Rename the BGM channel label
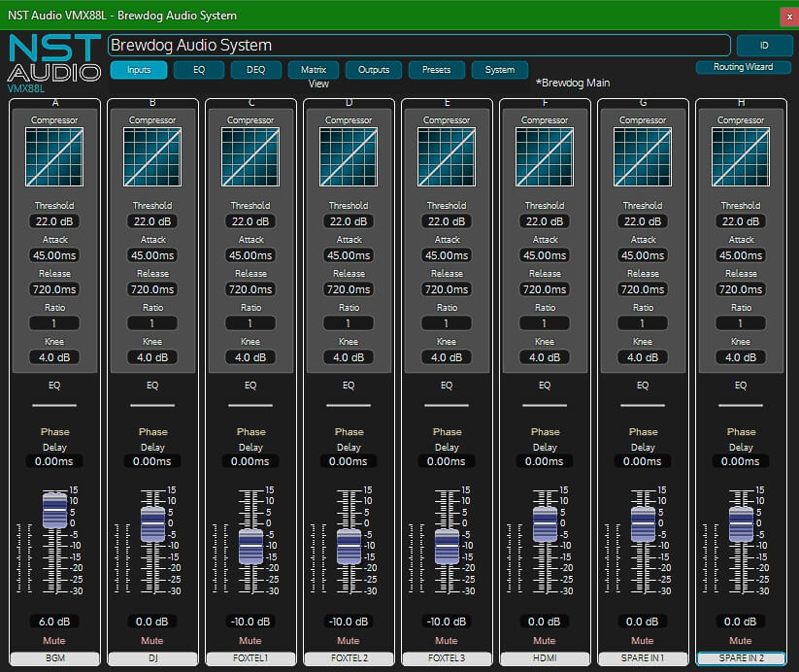 (x=54, y=658)
